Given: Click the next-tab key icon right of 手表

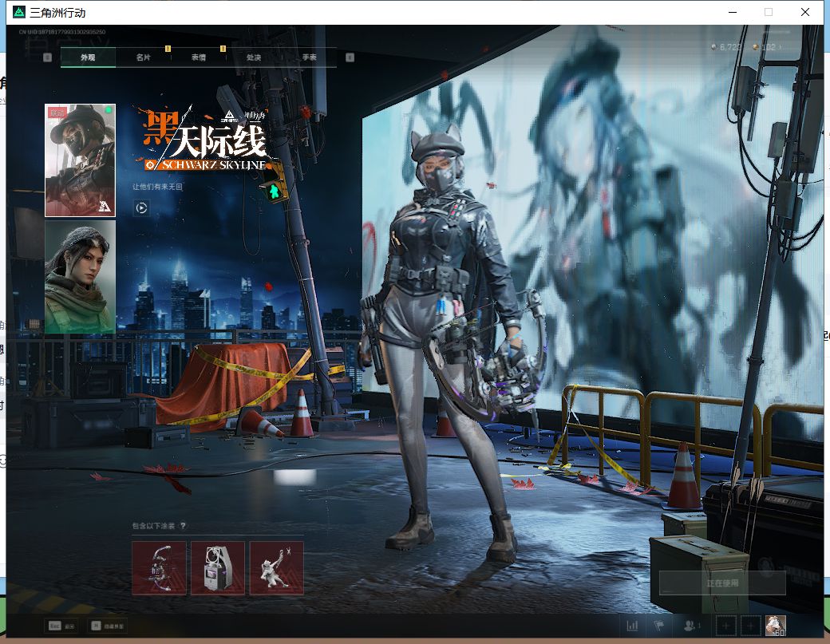Looking at the screenshot, I should coord(350,57).
